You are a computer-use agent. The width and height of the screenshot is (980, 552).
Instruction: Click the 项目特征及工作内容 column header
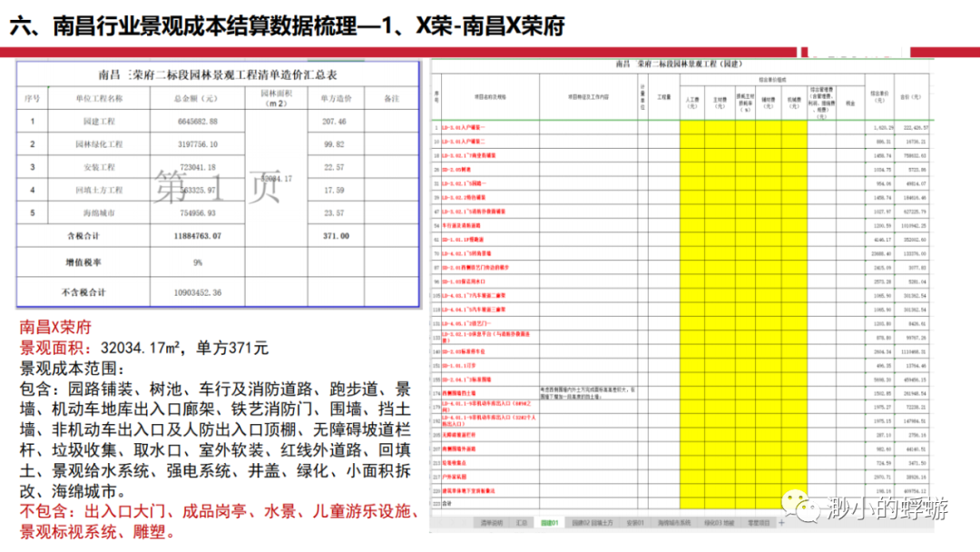click(x=588, y=97)
